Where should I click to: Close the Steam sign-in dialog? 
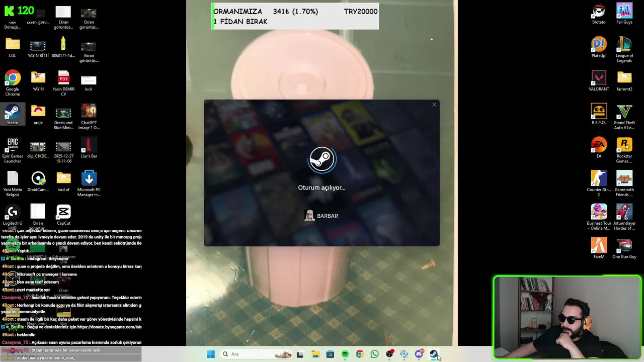pos(434,105)
